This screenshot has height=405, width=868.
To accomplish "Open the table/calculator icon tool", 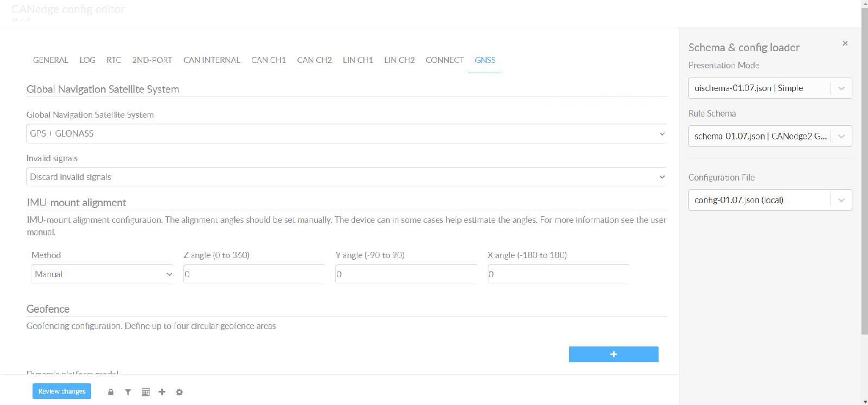I will point(145,392).
